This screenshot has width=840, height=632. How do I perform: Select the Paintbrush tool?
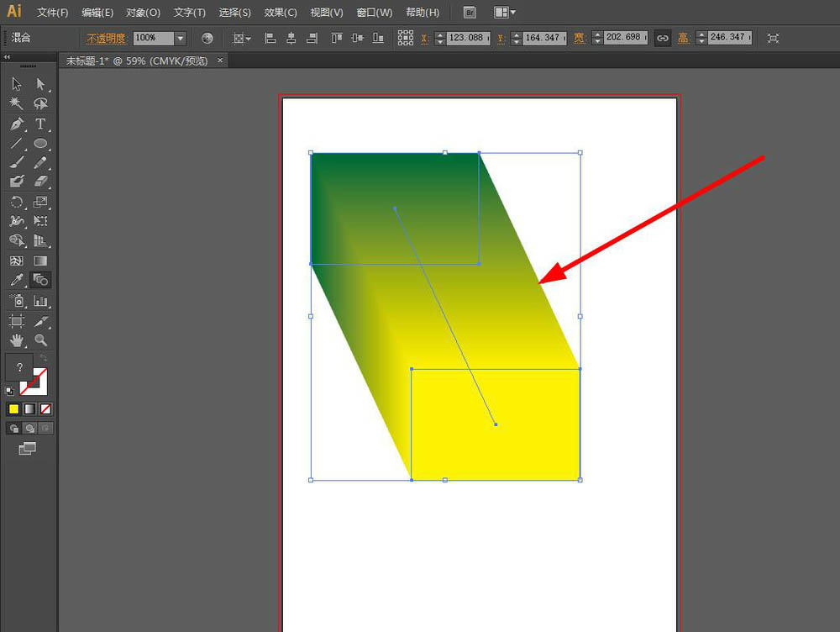point(17,162)
